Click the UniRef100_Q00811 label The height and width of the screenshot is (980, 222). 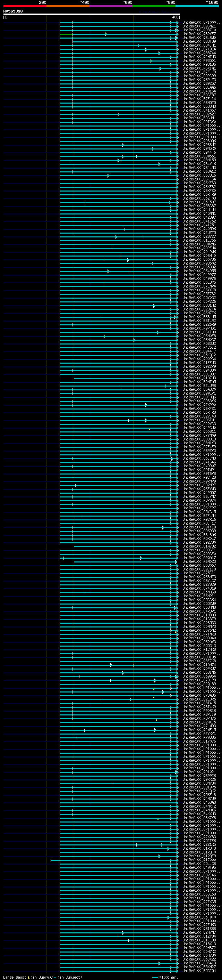click(x=199, y=431)
